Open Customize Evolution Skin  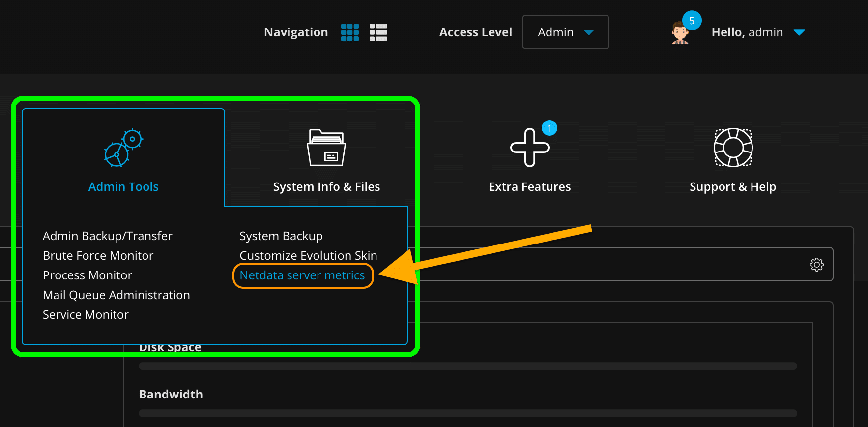tap(309, 256)
